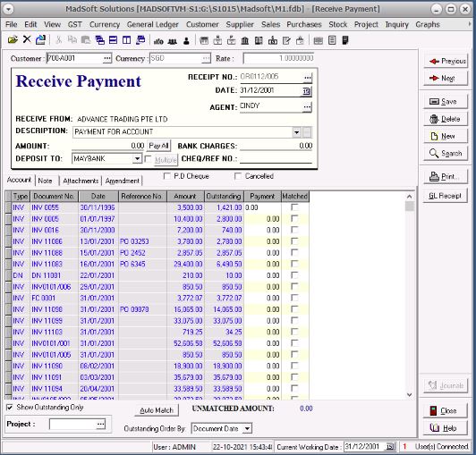Open the File menu
476x455 pixels.
pyautogui.click(x=12, y=24)
